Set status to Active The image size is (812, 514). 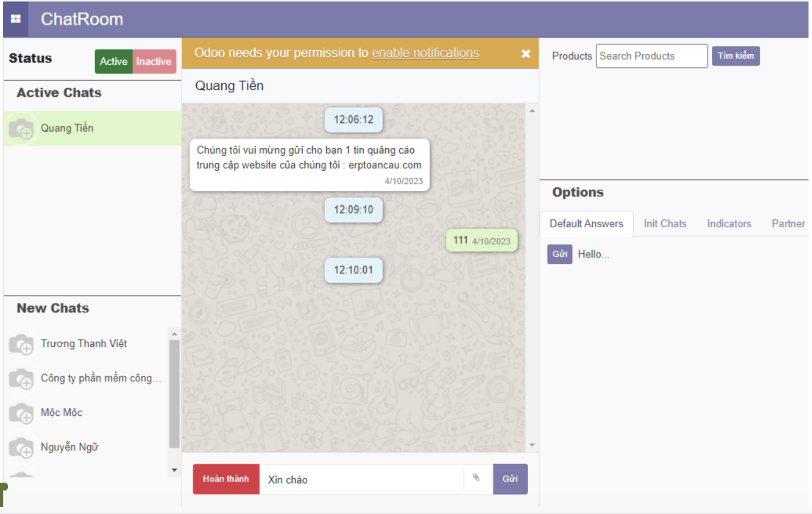(x=114, y=62)
